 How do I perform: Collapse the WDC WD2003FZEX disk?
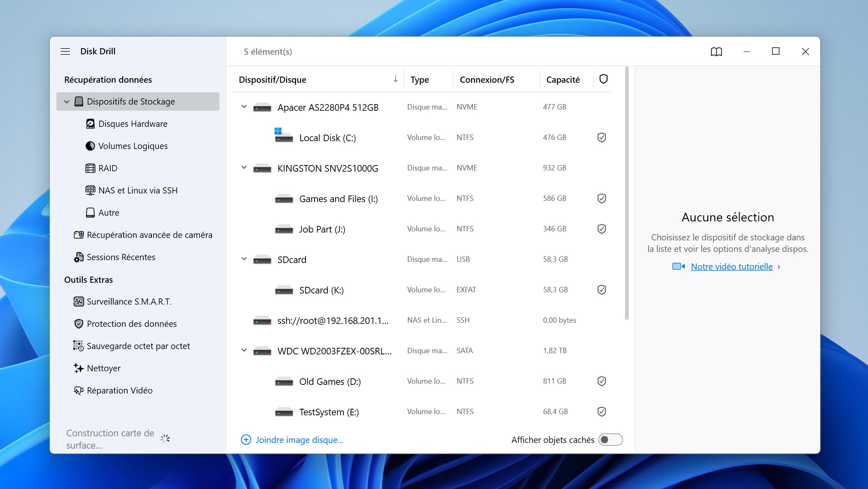click(244, 350)
